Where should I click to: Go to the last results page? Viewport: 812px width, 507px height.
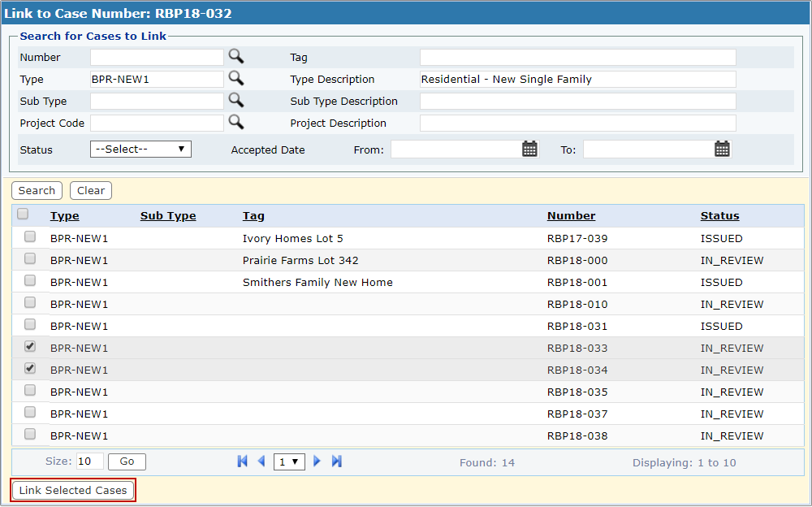click(x=336, y=461)
